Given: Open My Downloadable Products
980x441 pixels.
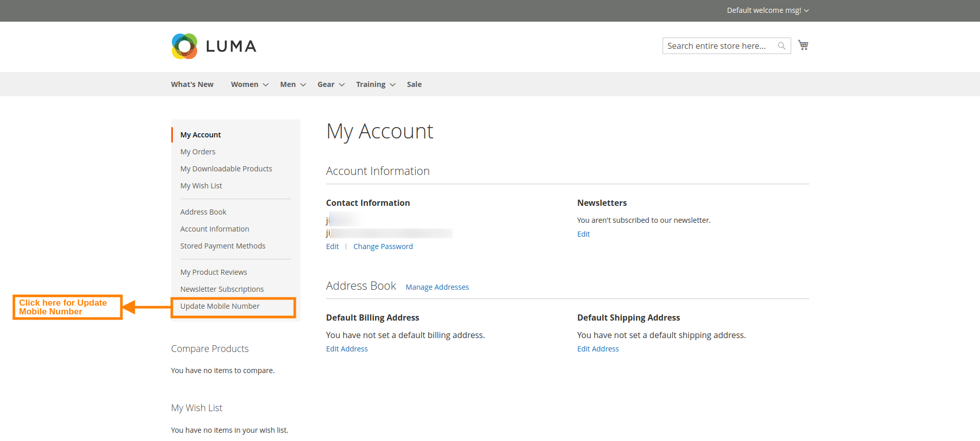Looking at the screenshot, I should [226, 169].
